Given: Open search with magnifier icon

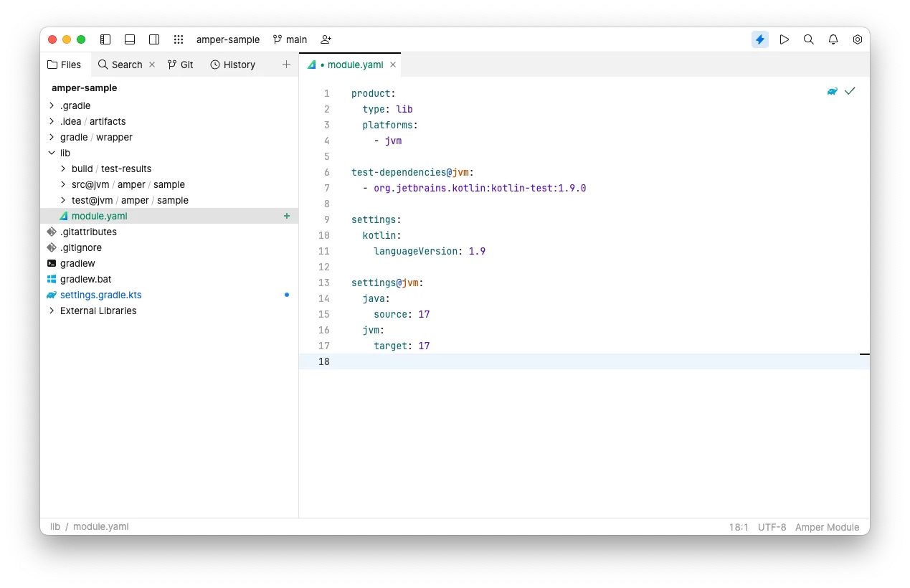Looking at the screenshot, I should click(809, 39).
